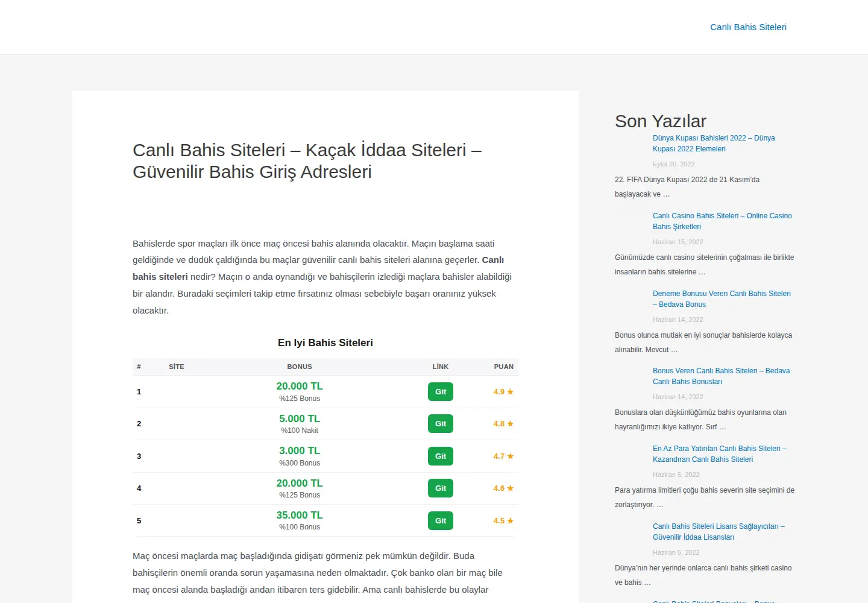Click the 5.000 TL bonus amount
Viewport: 868px width, 603px height.
tap(300, 419)
